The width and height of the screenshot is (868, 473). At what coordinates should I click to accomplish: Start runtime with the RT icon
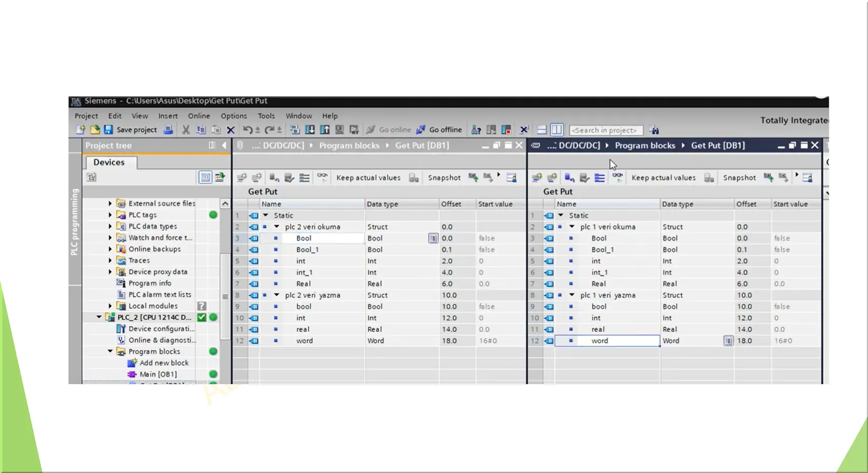pos(354,130)
